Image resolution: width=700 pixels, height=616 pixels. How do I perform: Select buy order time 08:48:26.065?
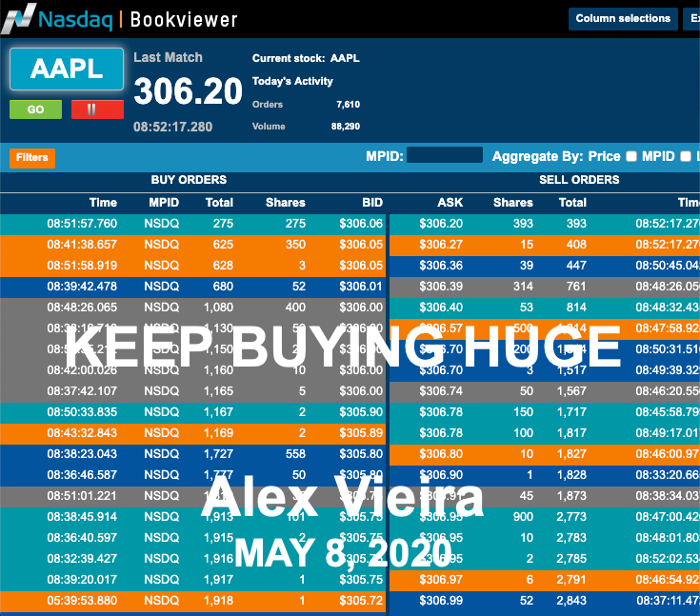82,308
